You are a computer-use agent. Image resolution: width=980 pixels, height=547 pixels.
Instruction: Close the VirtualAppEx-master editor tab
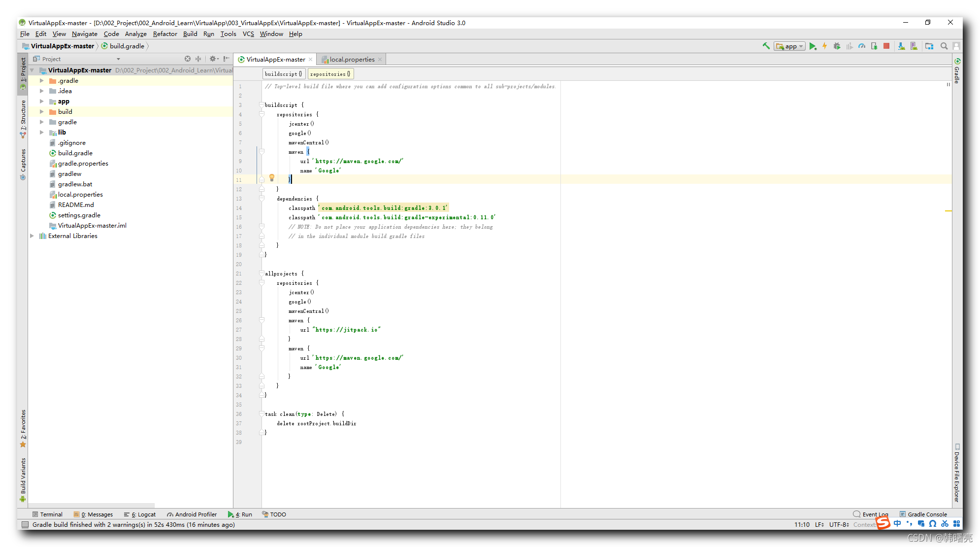(x=311, y=60)
